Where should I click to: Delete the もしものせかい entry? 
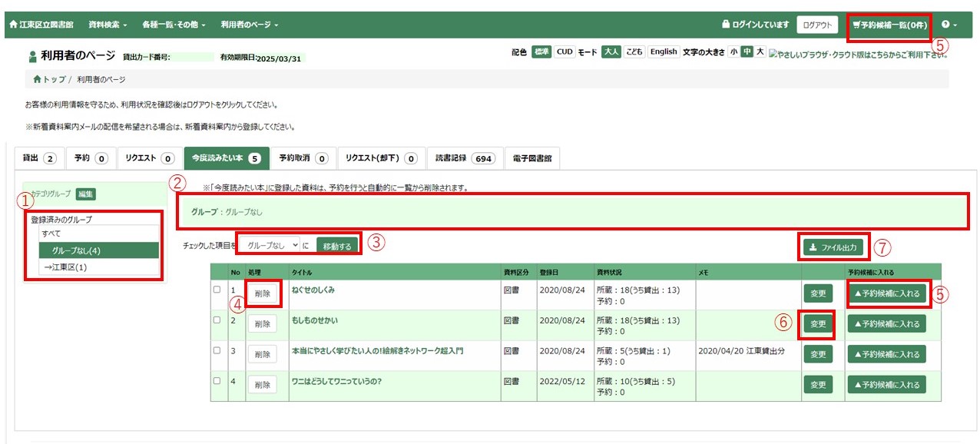click(262, 323)
